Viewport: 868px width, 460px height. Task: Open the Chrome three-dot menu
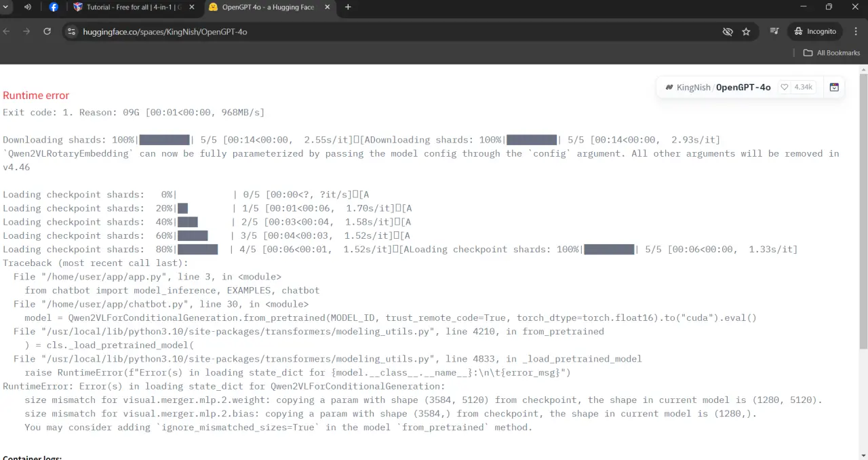857,31
